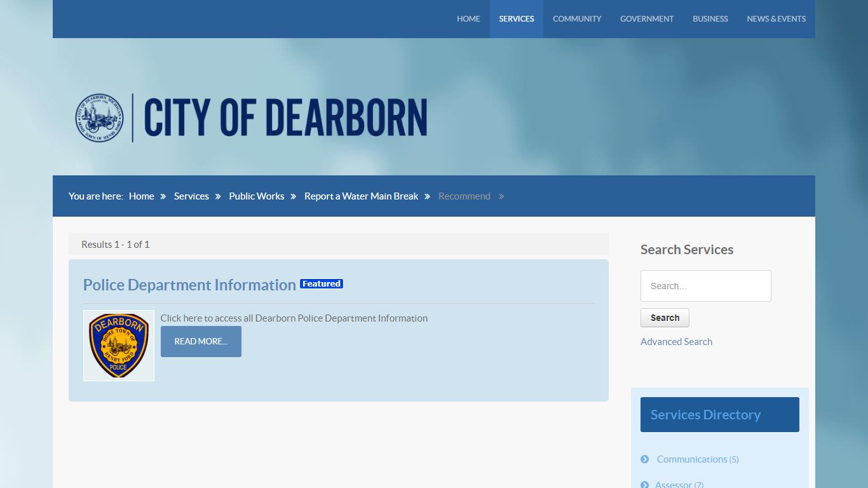Click the Results 1 - 1 of 1 text
This screenshot has height=488, width=868.
116,245
